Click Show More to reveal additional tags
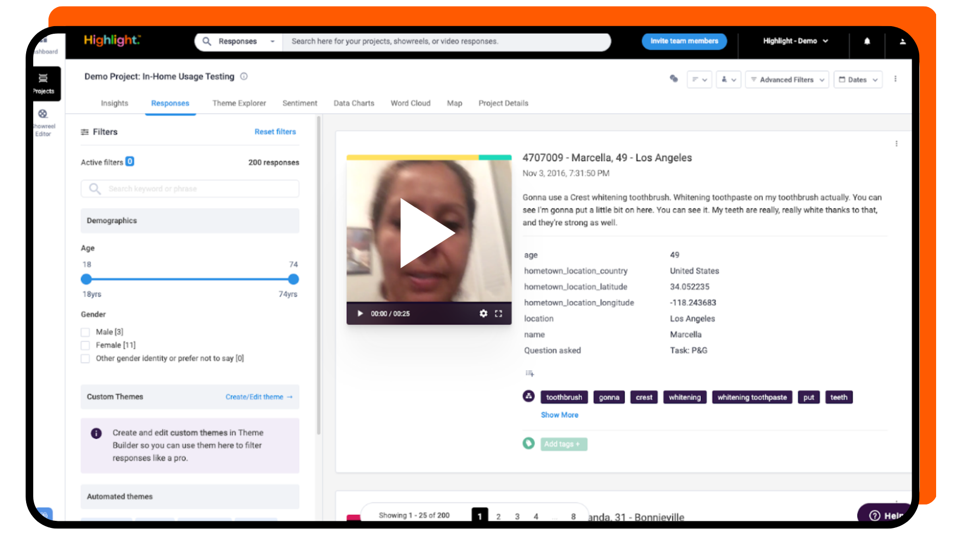Image resolution: width=953 pixels, height=560 pixels. 559,415
